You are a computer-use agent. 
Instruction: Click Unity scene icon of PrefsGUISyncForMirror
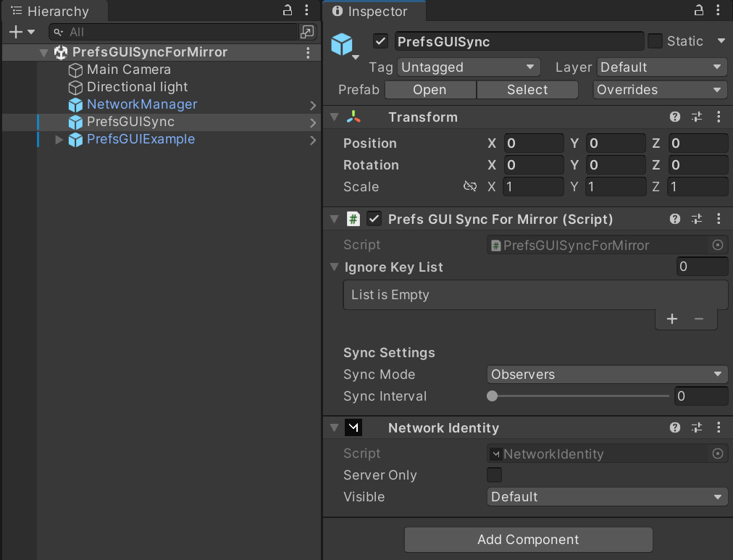[61, 52]
